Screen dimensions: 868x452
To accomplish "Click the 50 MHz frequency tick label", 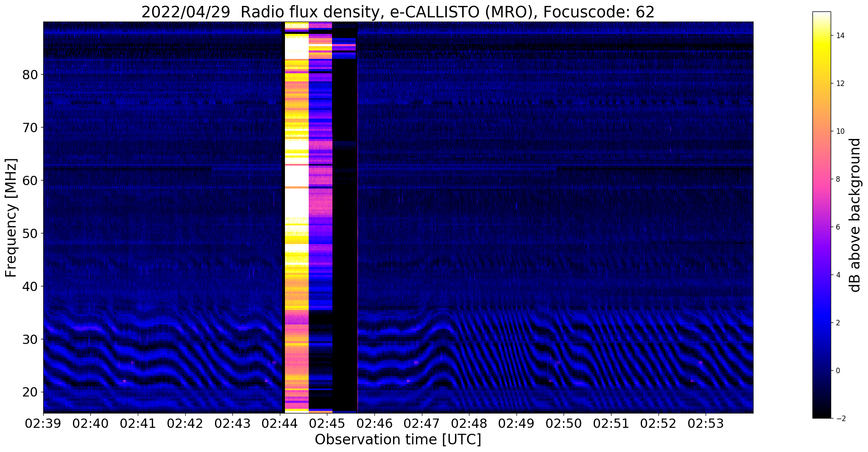I will point(30,233).
